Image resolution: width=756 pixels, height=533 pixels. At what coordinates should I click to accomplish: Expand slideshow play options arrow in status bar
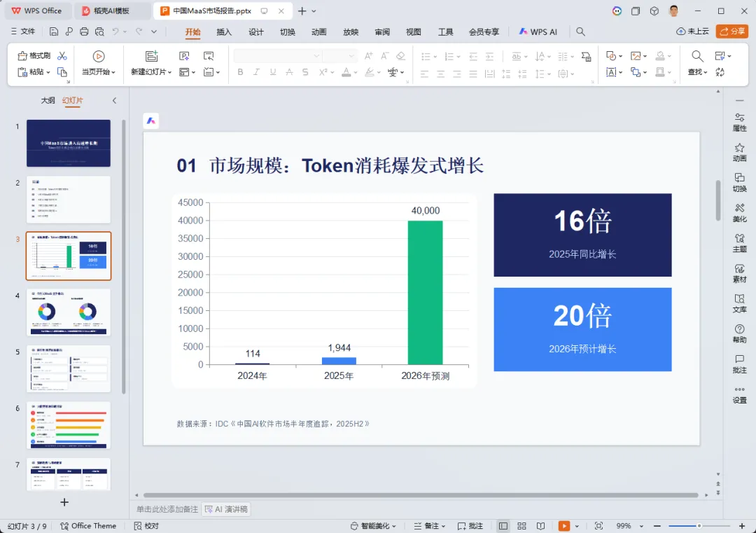click(x=577, y=526)
